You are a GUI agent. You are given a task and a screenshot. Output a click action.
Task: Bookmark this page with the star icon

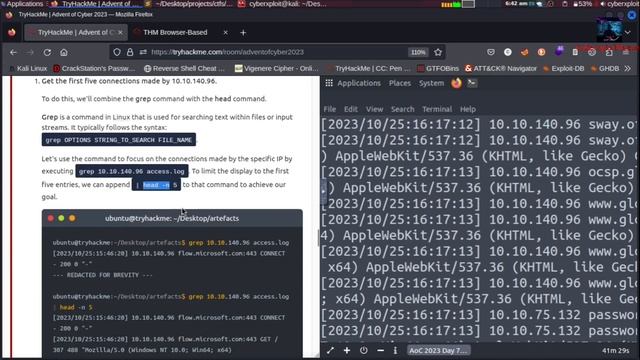point(438,52)
